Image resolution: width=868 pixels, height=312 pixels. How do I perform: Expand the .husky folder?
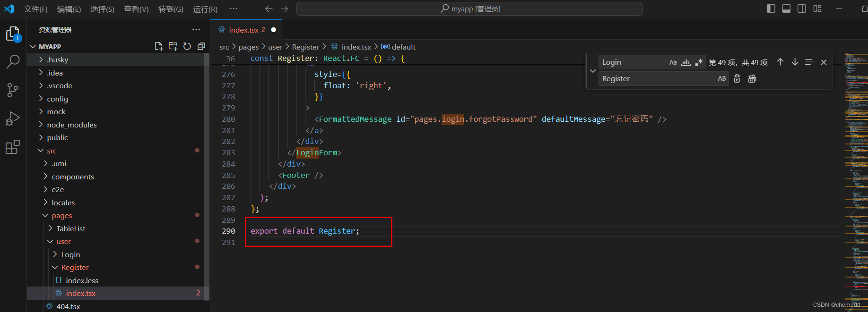(41, 59)
